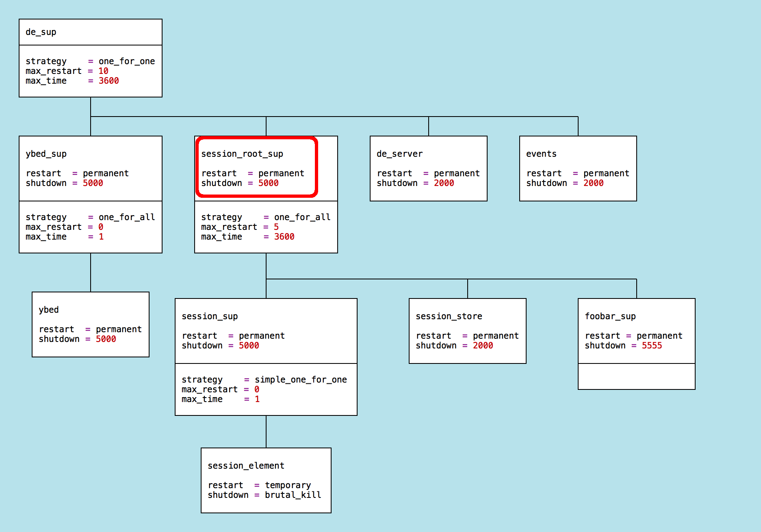The image size is (761, 532).
Task: Click the permanent restart value in foobar_sup
Action: (660, 336)
